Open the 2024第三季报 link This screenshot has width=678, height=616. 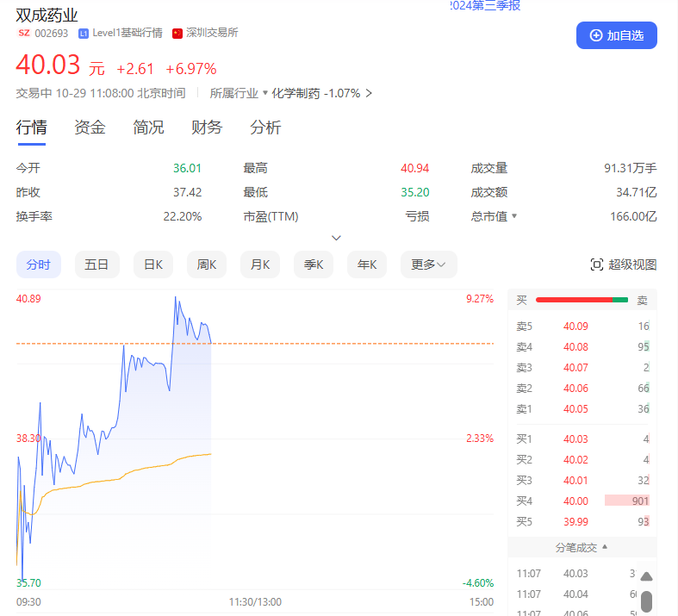[x=485, y=6]
